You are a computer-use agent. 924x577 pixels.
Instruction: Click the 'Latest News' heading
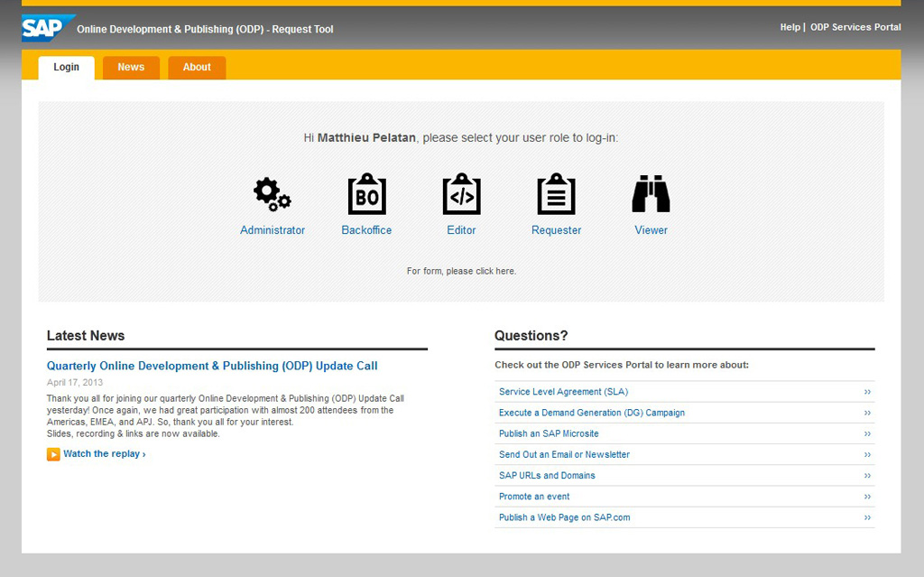(86, 336)
